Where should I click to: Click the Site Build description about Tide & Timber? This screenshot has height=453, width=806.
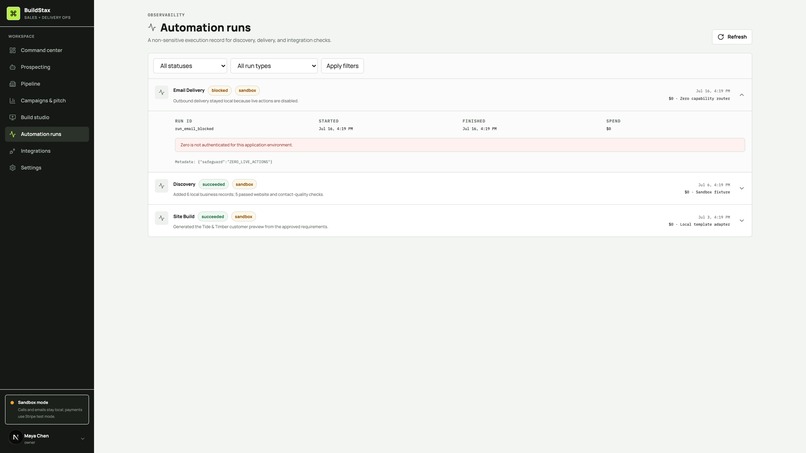coord(250,227)
